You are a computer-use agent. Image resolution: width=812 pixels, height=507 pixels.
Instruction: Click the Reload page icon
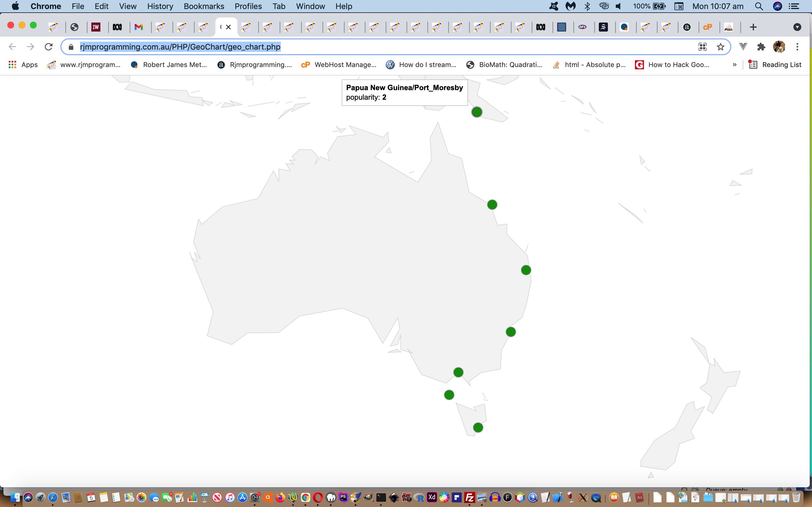[x=49, y=46]
